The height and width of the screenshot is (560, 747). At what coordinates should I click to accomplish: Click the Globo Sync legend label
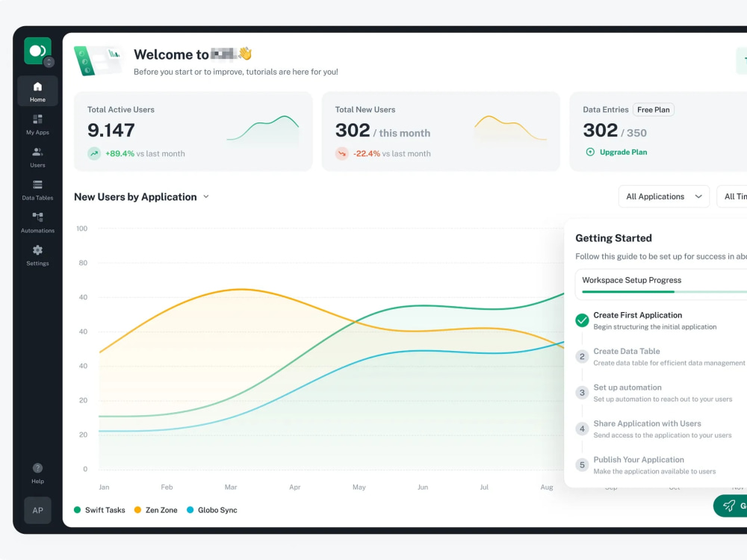[x=217, y=510]
